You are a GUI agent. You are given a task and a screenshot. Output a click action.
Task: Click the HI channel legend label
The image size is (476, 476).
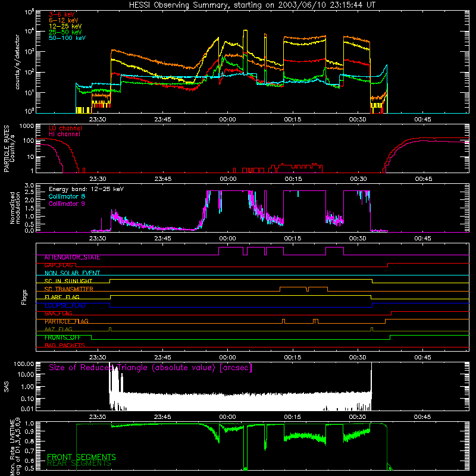coord(64,134)
